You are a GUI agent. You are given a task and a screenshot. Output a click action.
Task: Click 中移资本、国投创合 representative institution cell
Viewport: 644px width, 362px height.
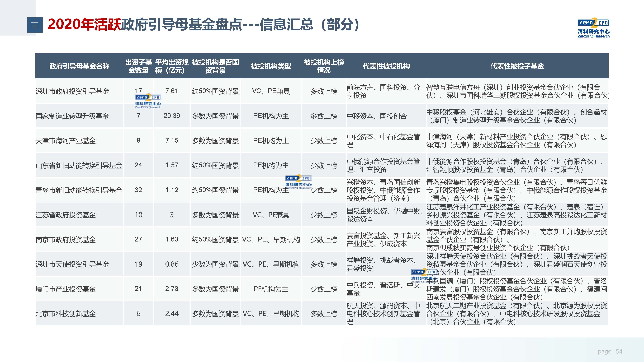pos(377,116)
